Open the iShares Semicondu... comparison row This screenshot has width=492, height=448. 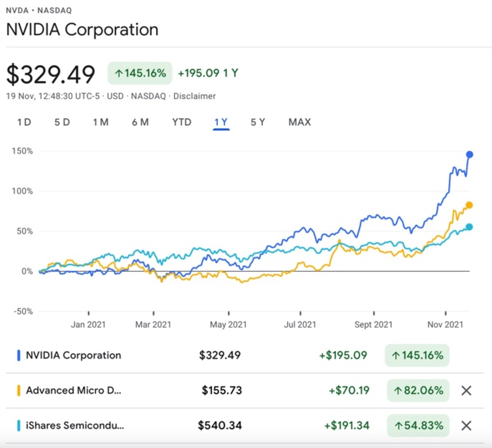click(x=75, y=426)
